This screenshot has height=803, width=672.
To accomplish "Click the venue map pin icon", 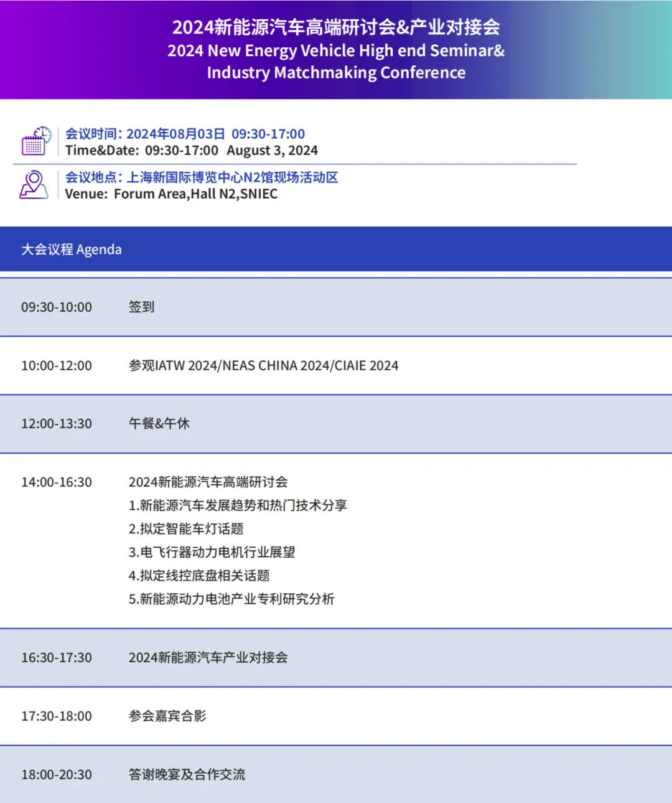I will tap(34, 185).
